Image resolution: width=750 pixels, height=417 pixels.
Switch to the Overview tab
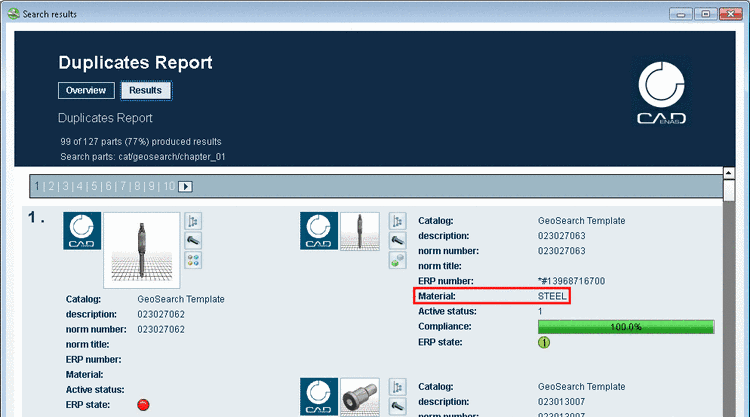click(86, 90)
